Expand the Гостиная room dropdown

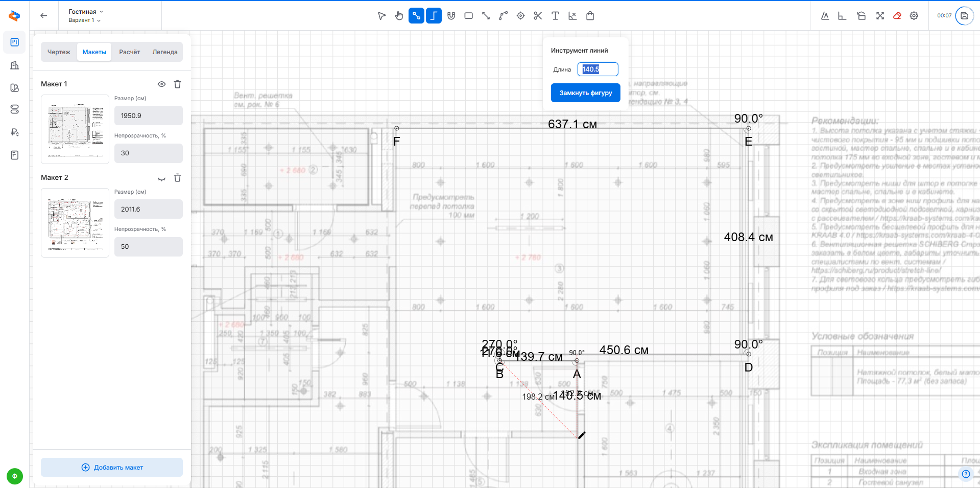tap(86, 11)
